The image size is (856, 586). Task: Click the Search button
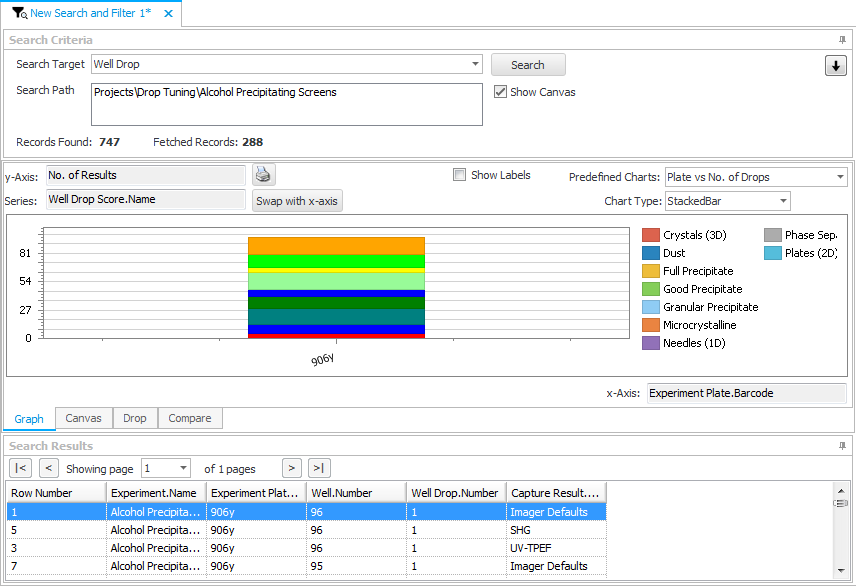coord(528,65)
